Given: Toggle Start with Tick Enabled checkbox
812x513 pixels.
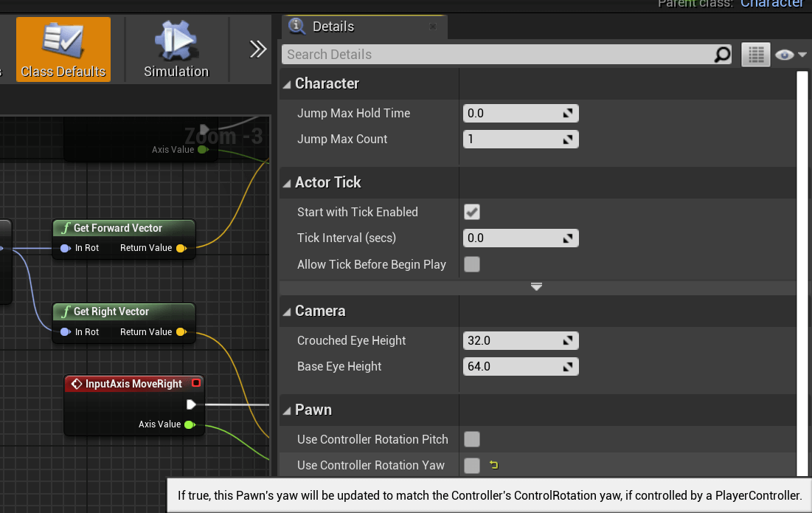Looking at the screenshot, I should 472,212.
